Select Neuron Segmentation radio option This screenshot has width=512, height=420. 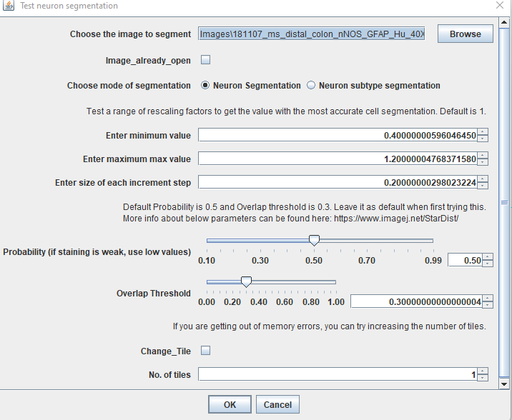click(206, 86)
